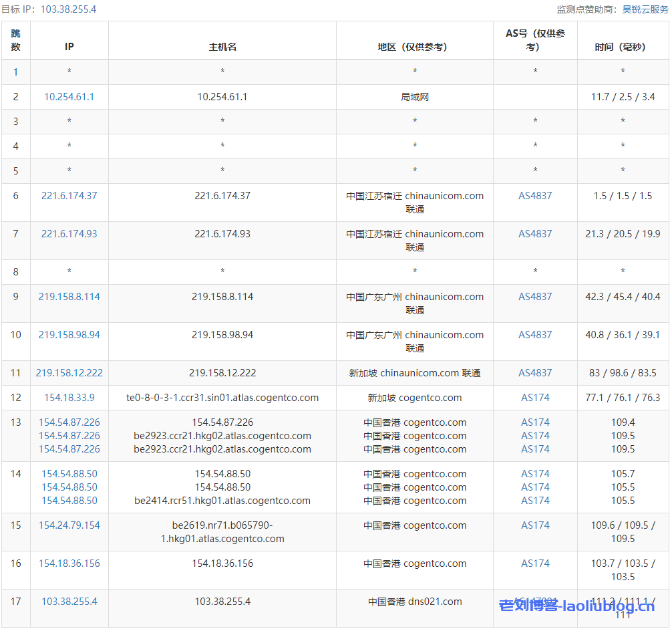The image size is (672, 631).
Task: Open the 154.18.33.9 IP link
Action: point(69,398)
